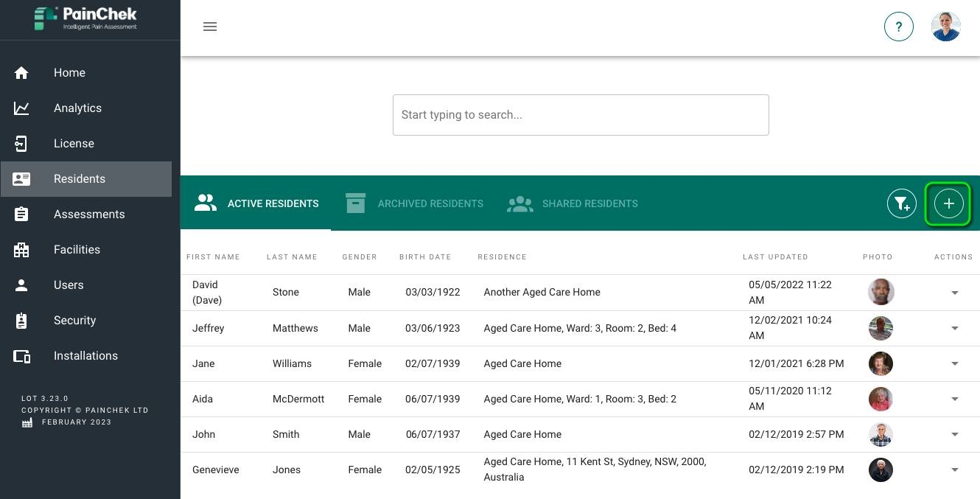Image resolution: width=980 pixels, height=499 pixels.
Task: Expand actions dropdown for David Stone
Action: pos(954,293)
